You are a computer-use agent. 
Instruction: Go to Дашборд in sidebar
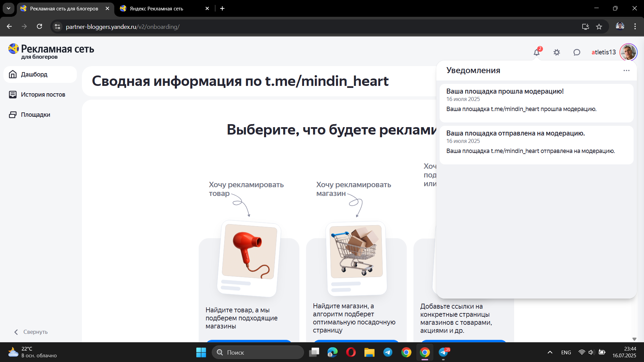click(x=40, y=74)
